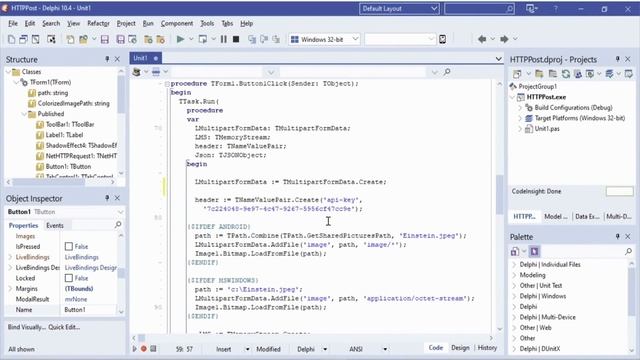This screenshot has width=640, height=360.
Task: Toggle the Locked checkbox
Action: point(69,278)
